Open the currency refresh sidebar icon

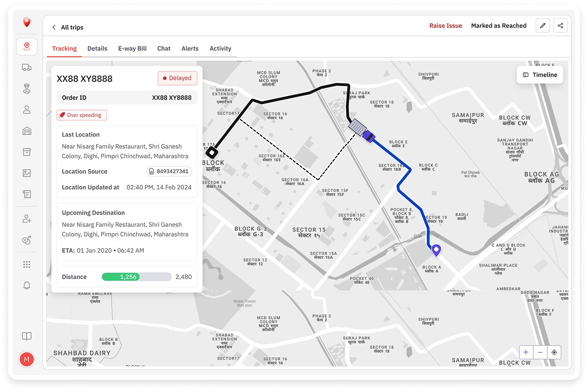(x=27, y=240)
